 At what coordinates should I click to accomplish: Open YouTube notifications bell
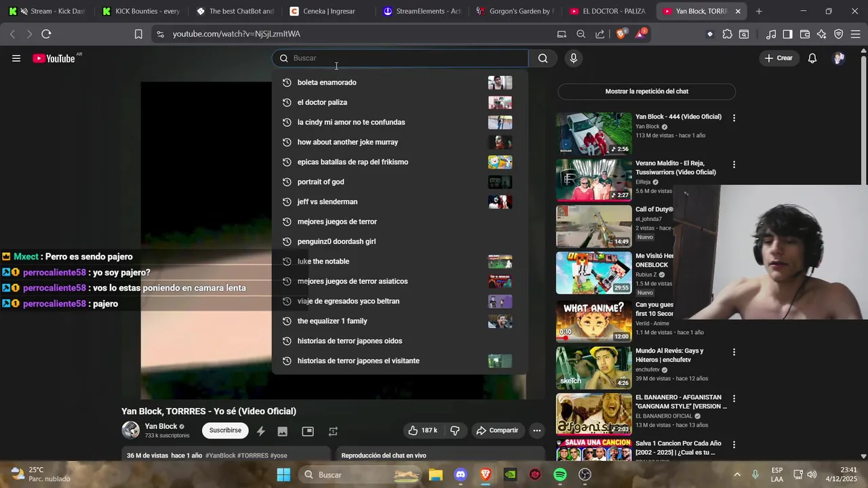[x=812, y=58]
